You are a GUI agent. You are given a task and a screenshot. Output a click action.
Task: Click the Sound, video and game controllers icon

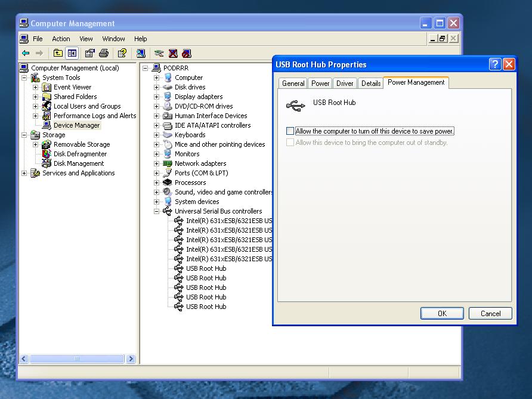(x=168, y=192)
